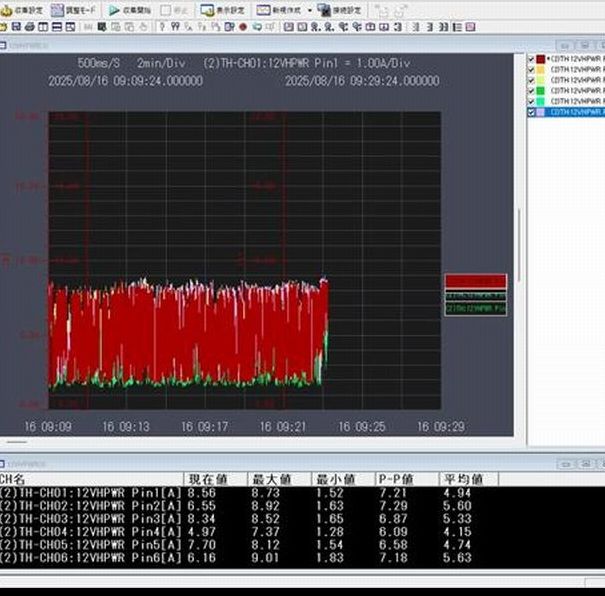Click the vertical scrollbar right of the graph
The width and height of the screenshot is (605, 596).
[x=519, y=245]
